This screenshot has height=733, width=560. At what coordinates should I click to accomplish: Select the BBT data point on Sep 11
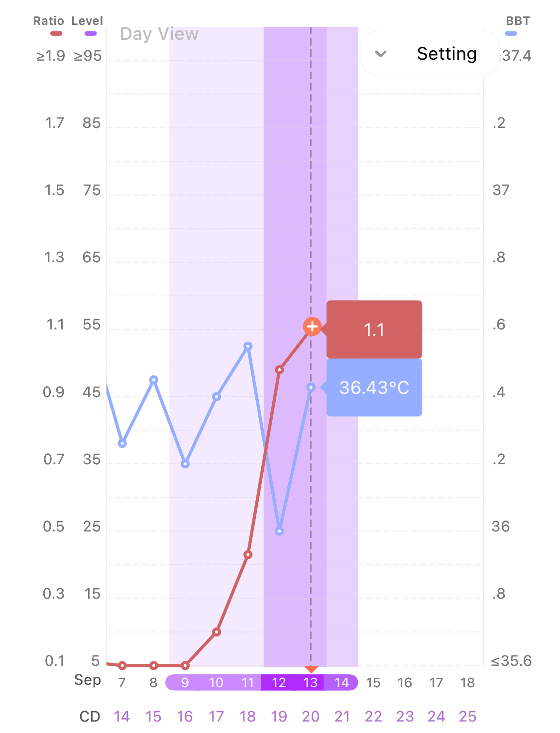pos(248,346)
